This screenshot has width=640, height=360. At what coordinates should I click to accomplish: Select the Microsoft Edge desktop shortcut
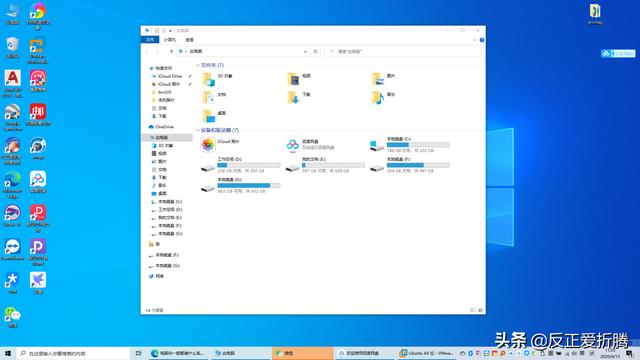pos(13,185)
